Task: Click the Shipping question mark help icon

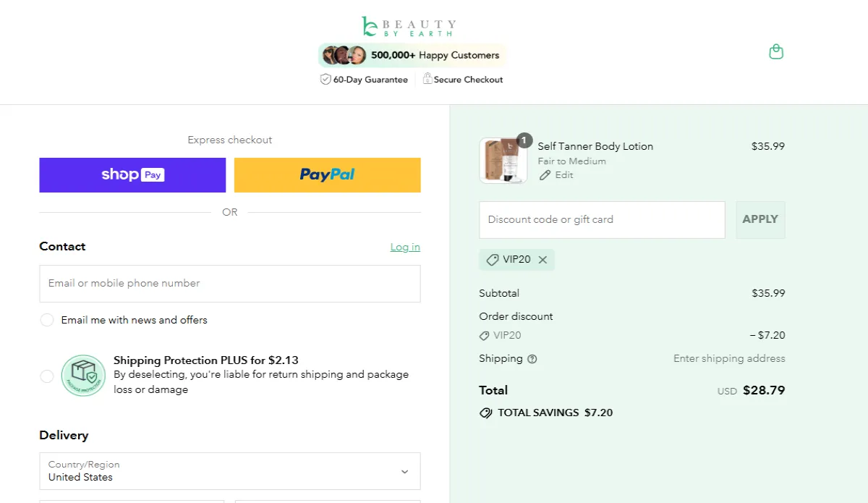Action: pos(533,359)
